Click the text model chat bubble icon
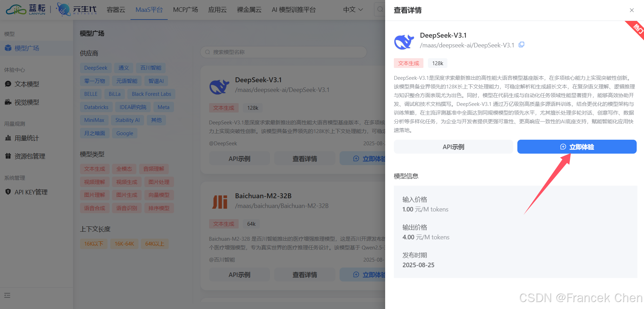This screenshot has height=309, width=644. pos(8,84)
